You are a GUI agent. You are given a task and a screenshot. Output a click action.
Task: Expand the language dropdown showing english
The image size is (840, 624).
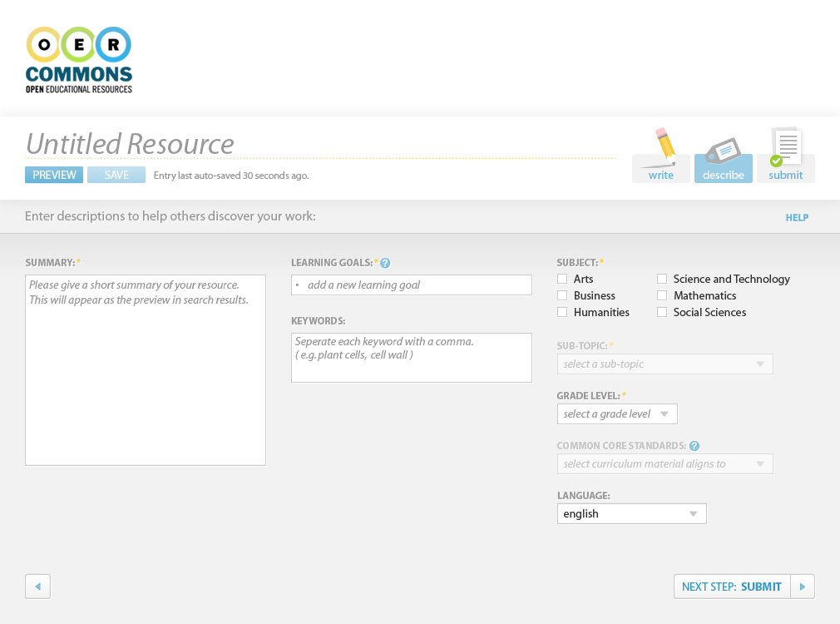[631, 513]
